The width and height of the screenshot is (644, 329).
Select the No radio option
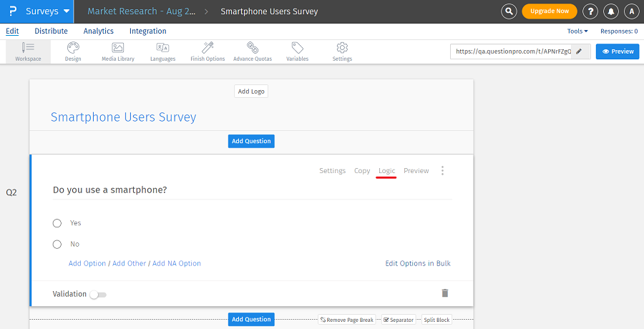(57, 245)
